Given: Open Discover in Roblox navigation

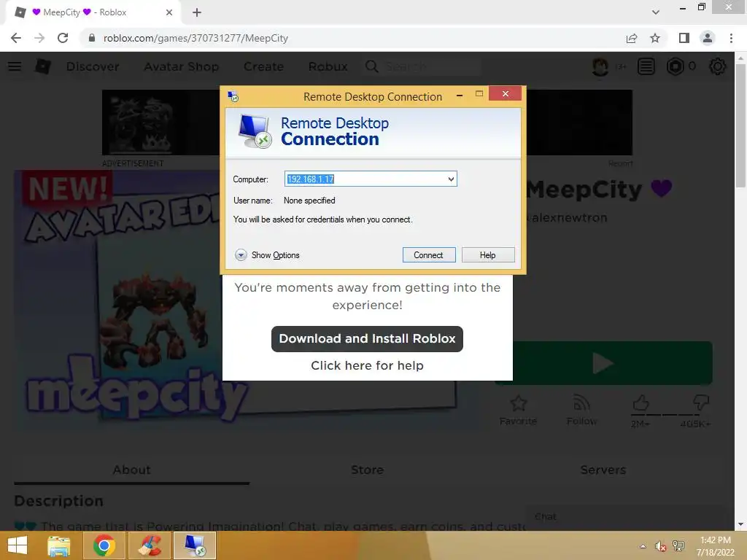Looking at the screenshot, I should tap(93, 66).
